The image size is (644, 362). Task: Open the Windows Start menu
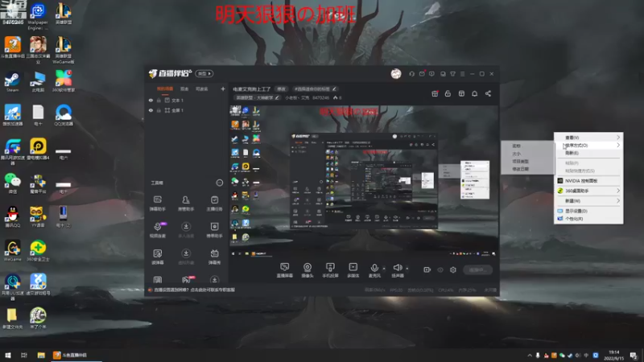8,355
